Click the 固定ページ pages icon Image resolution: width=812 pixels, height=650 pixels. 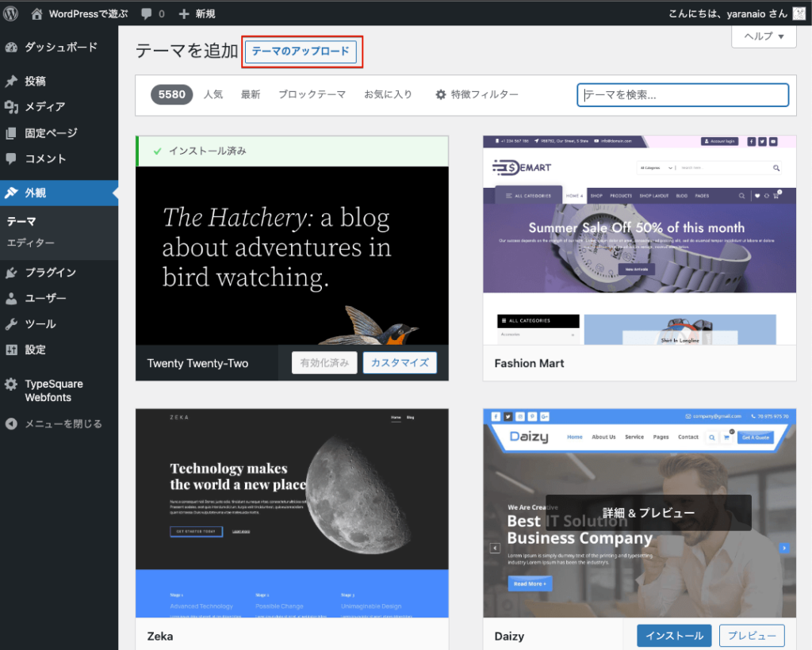click(x=11, y=133)
